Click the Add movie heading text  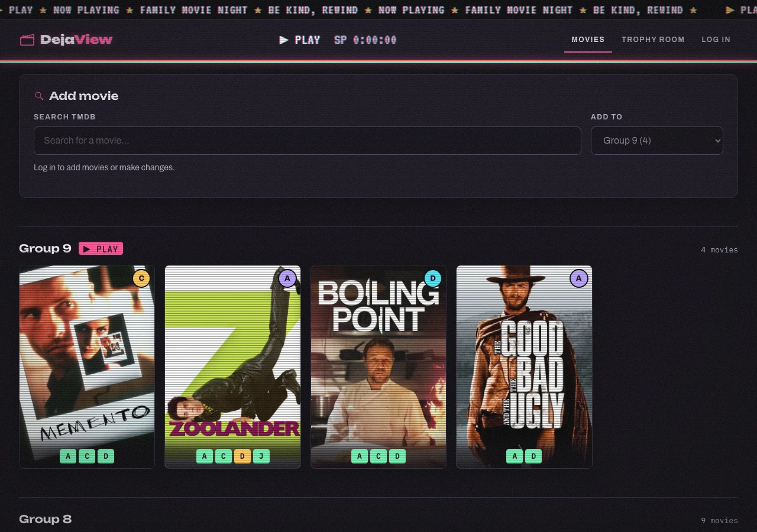tap(84, 96)
